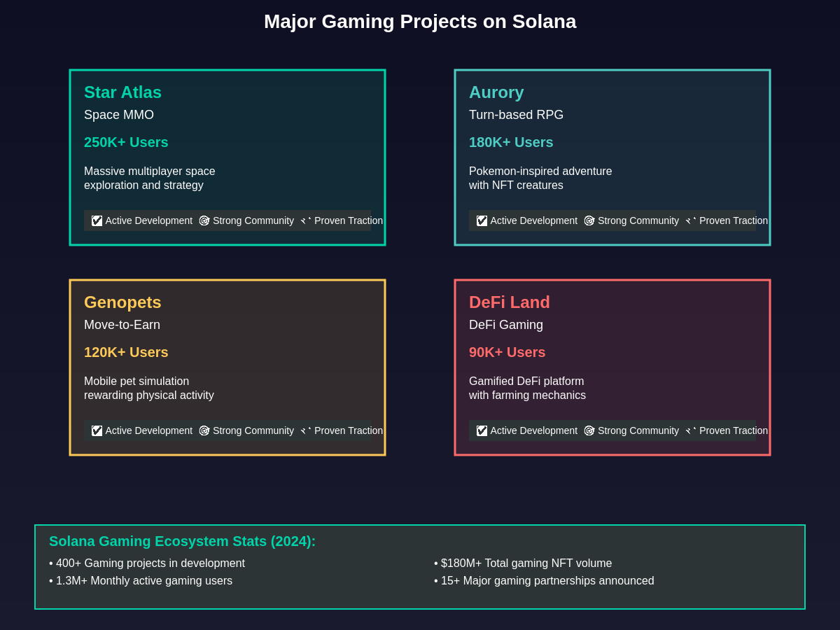Viewport: 840px width, 630px height.
Task: Click the 120K+ Users figure
Action: [x=126, y=352]
